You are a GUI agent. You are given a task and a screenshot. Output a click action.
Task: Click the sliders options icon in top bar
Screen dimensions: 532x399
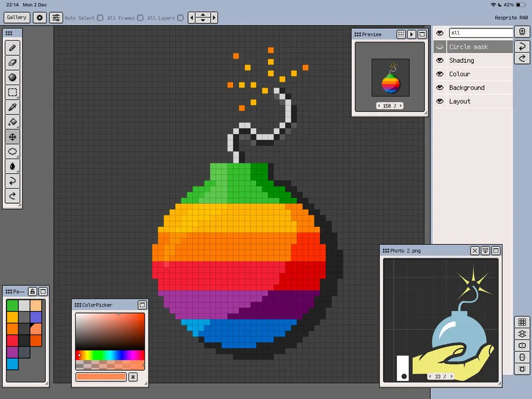pos(56,18)
